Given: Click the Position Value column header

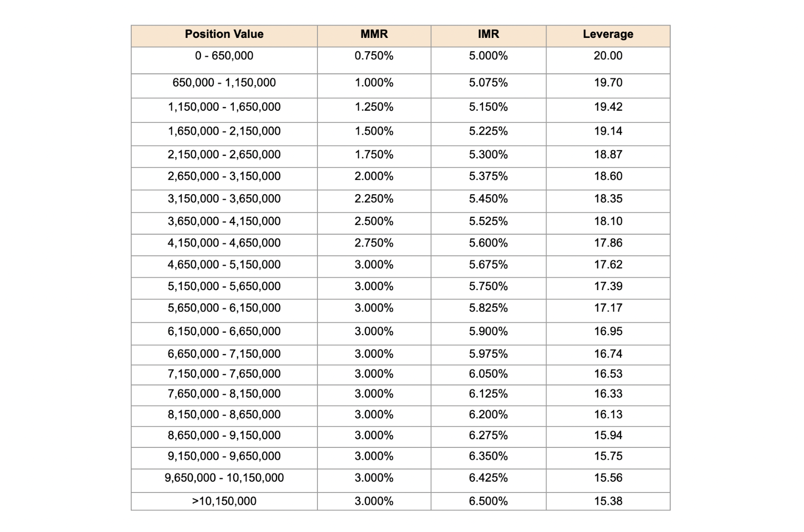Looking at the screenshot, I should [224, 34].
